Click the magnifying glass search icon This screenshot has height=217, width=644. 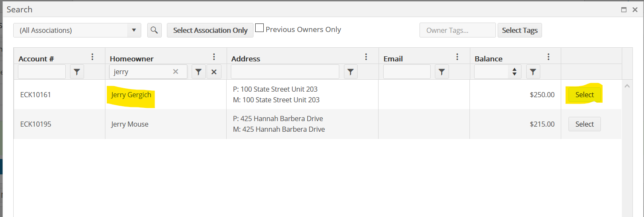pyautogui.click(x=154, y=30)
